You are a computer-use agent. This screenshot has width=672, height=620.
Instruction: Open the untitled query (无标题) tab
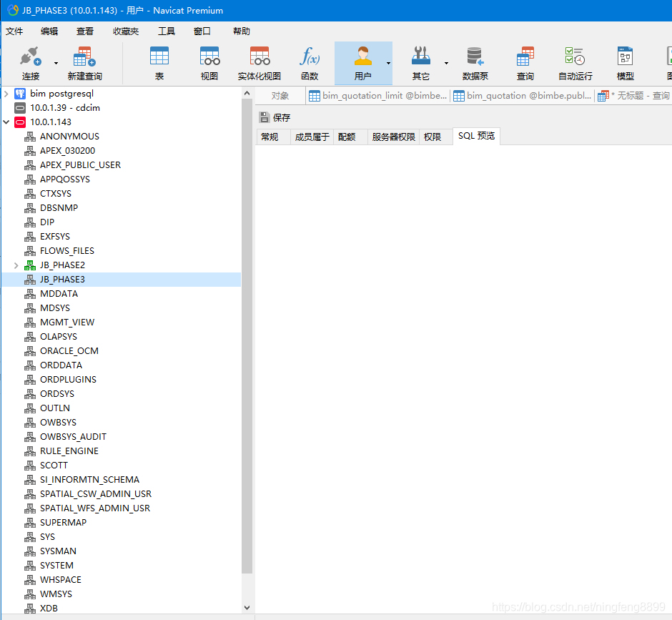tap(633, 96)
